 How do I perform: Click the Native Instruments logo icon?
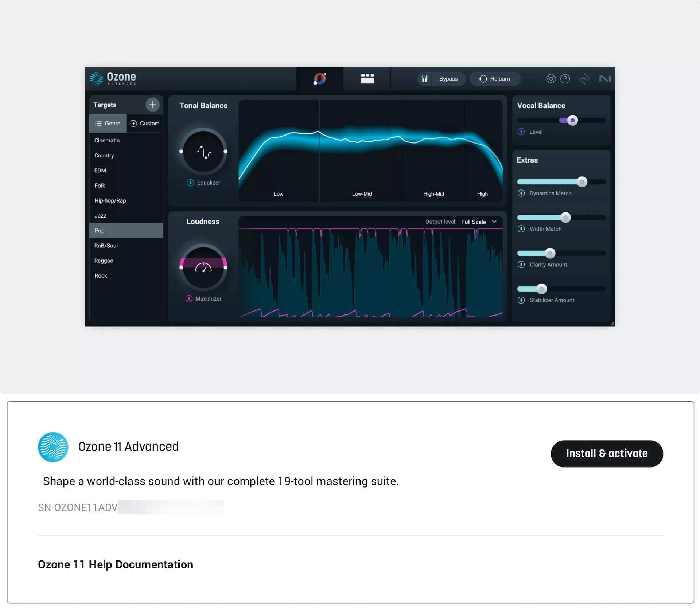pos(605,79)
